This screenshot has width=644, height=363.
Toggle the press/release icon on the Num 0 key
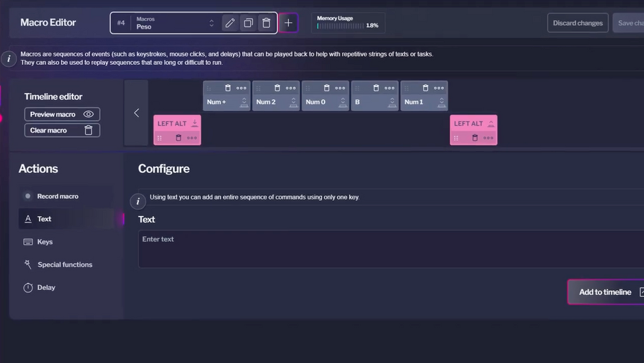point(343,102)
